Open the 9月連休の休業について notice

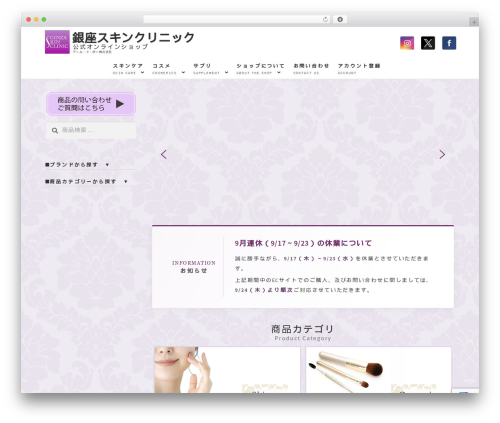pos(303,243)
